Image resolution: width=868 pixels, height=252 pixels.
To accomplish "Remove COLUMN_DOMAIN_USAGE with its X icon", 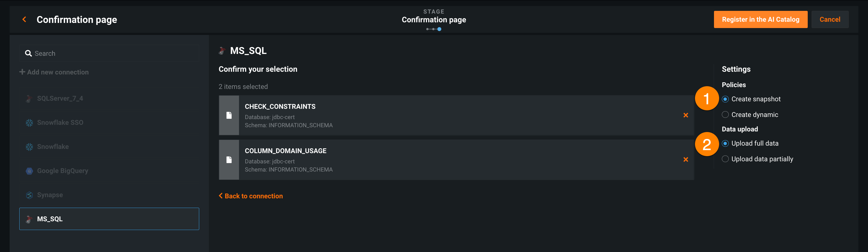I will point(685,160).
